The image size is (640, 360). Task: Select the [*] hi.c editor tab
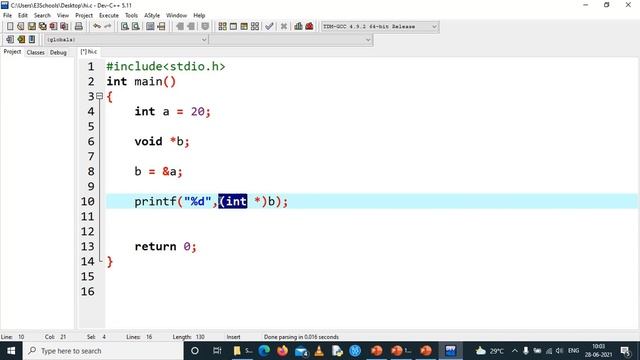(x=89, y=52)
